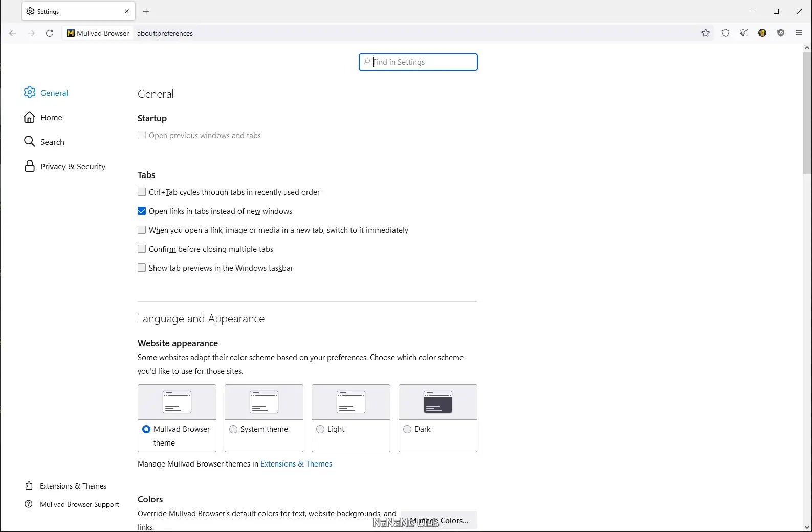Click the scrollbar up arrow
Viewport: 812px width, 532px height.
(807, 48)
